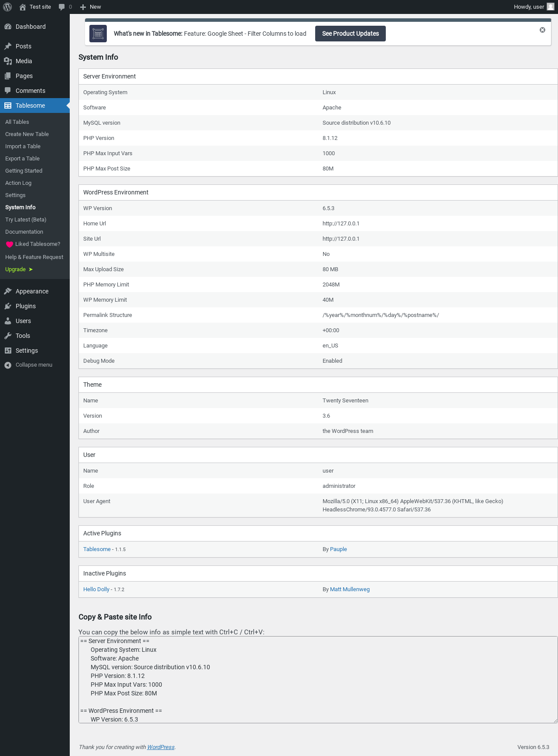Image resolution: width=558 pixels, height=756 pixels.
Task: Click the Appearance paintbrush icon
Action: coord(8,291)
